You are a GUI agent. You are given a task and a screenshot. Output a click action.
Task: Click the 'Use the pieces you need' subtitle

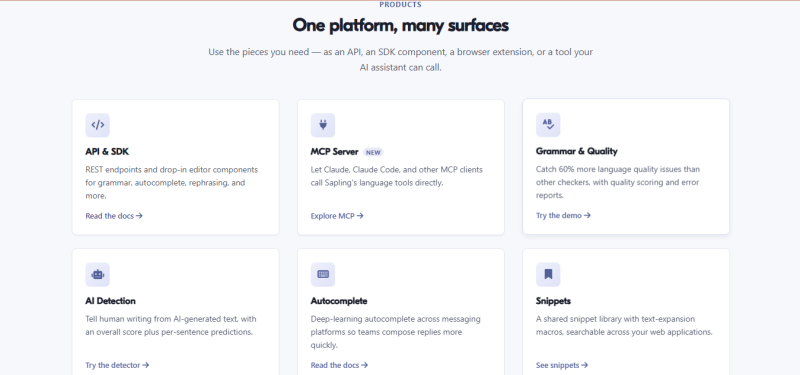401,60
